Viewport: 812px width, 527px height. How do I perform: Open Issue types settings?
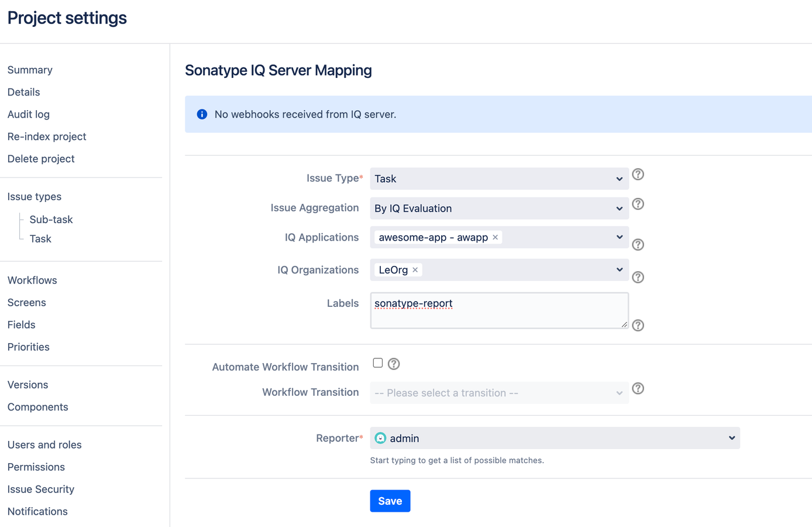click(35, 197)
